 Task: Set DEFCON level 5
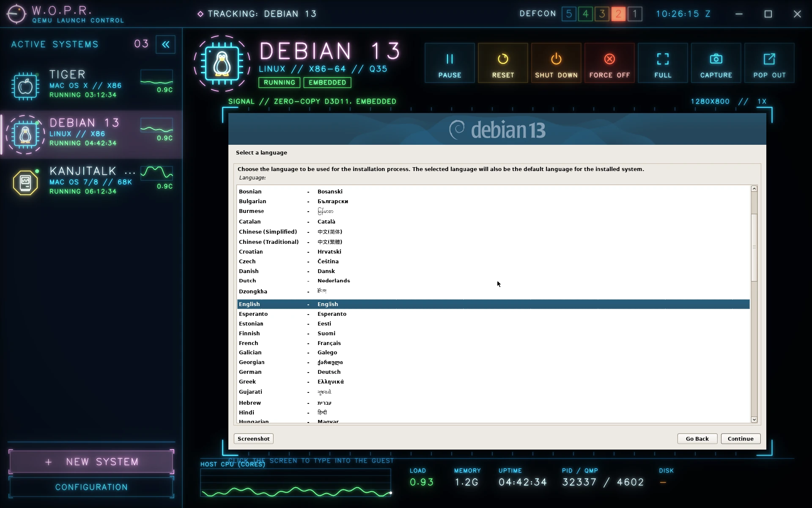pyautogui.click(x=569, y=14)
